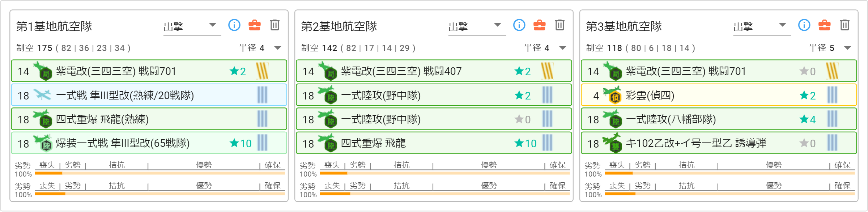Screen dimensions: 868x212
Task: Click the briefcase preset icon in 第1基地航空隊
Action: click(x=255, y=25)
